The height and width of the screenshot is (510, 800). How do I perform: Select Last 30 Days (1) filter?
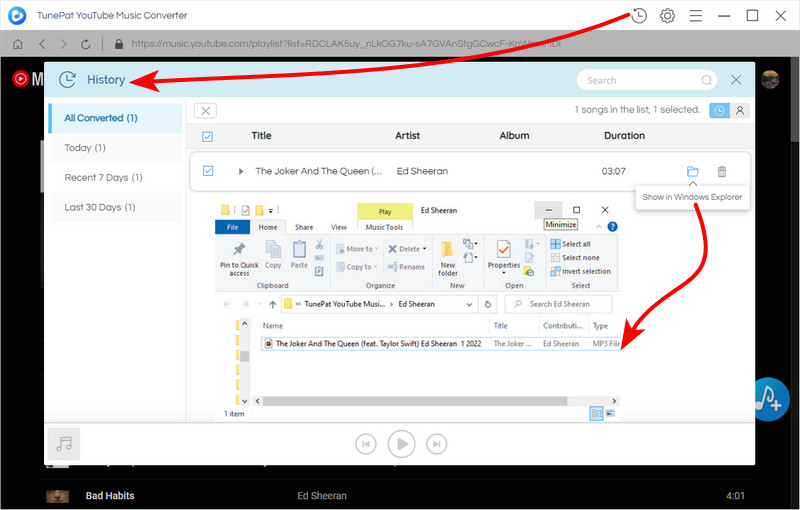[x=116, y=207]
